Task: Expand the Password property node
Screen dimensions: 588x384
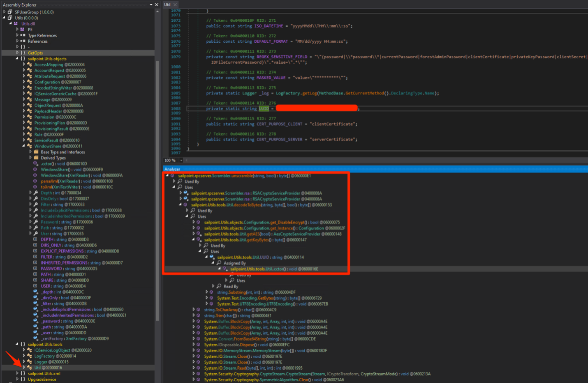Action: coord(30,222)
